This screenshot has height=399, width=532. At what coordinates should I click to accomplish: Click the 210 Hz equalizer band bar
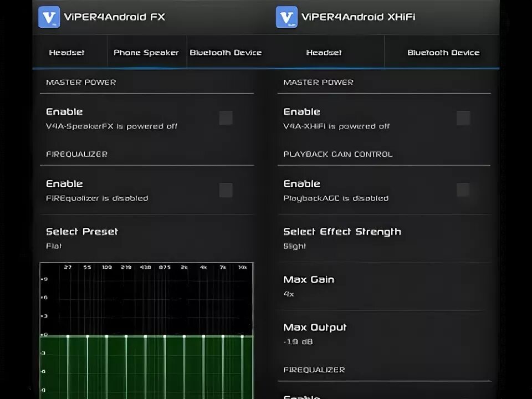pos(126,366)
